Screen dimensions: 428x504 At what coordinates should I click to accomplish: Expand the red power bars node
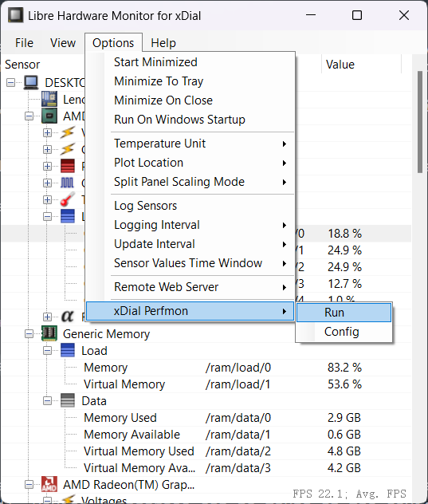(47, 166)
